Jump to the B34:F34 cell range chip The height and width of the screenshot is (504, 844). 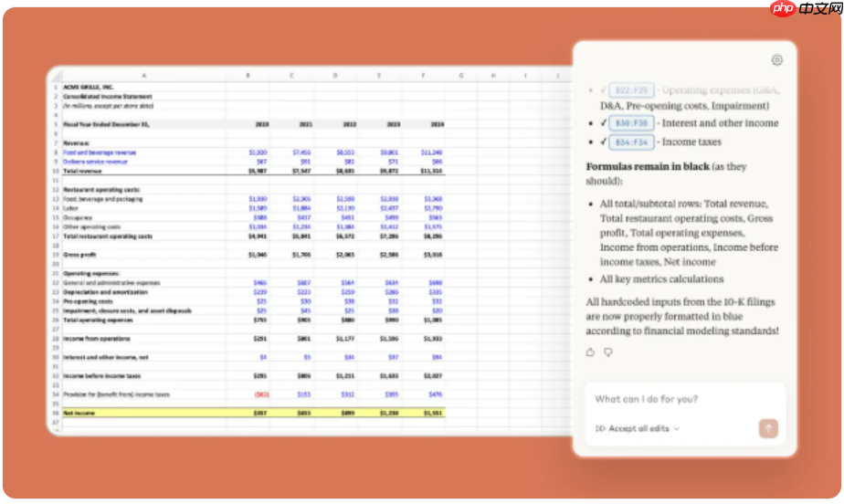pos(631,142)
